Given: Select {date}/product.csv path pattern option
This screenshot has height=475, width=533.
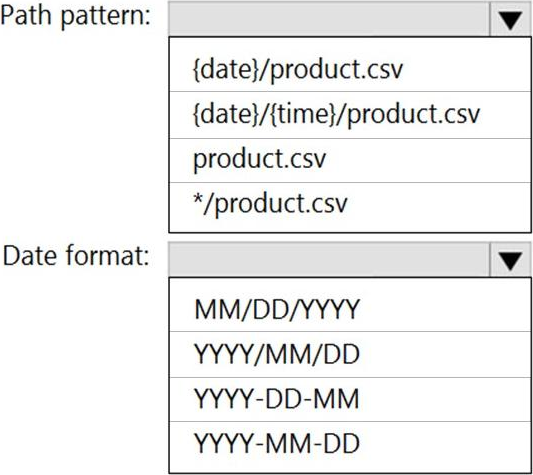Looking at the screenshot, I should pos(350,69).
